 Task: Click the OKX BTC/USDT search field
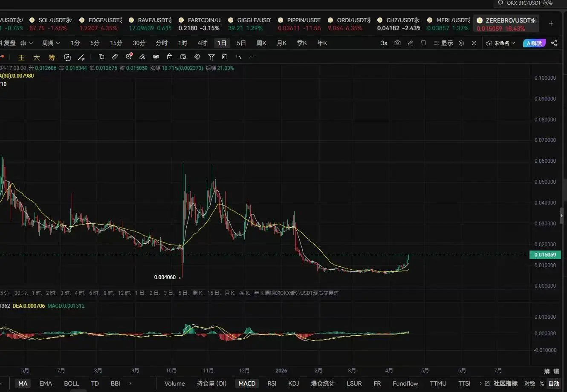pos(530,3)
